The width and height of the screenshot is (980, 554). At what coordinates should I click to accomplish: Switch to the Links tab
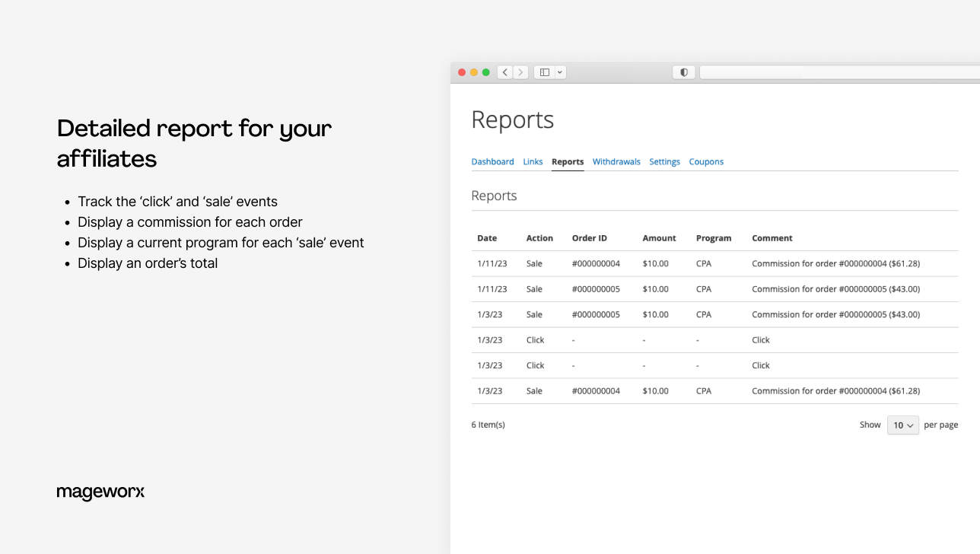click(x=533, y=161)
